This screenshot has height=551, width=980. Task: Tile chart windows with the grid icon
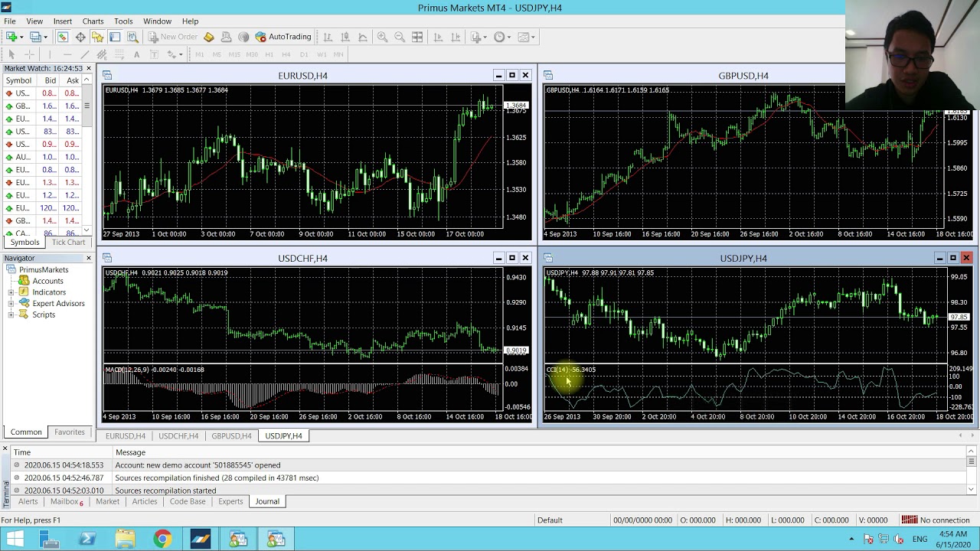tap(417, 37)
